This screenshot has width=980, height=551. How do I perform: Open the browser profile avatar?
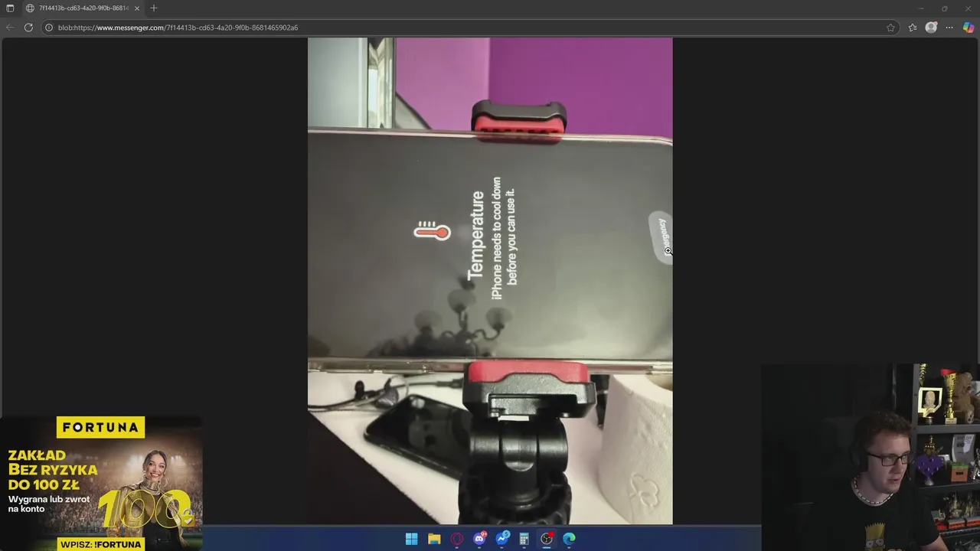[x=931, y=28]
